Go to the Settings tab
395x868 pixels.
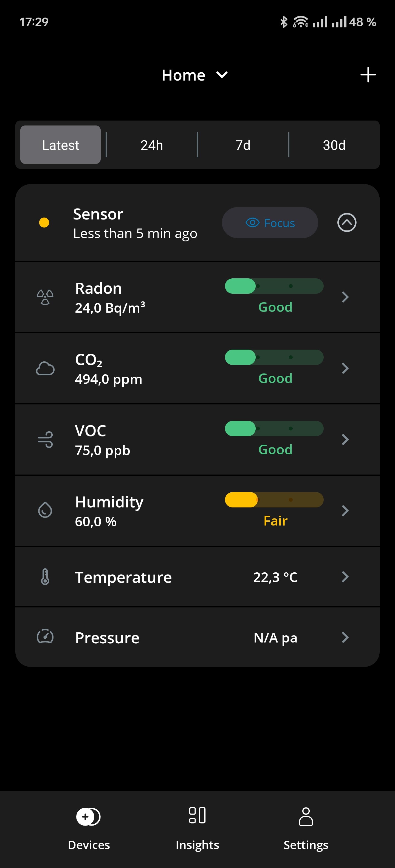(x=306, y=826)
